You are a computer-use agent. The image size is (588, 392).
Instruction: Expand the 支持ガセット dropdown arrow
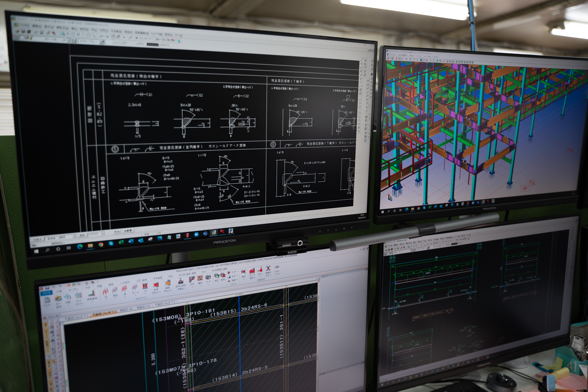tap(160, 292)
